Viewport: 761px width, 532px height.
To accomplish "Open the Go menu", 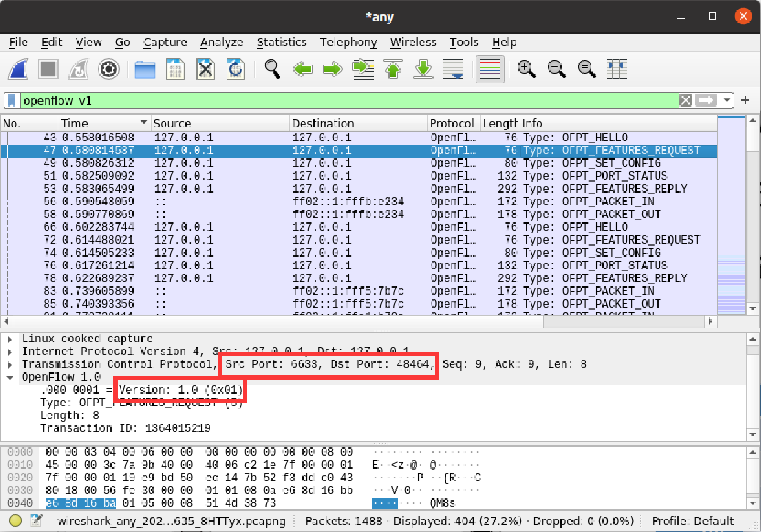I will click(123, 42).
